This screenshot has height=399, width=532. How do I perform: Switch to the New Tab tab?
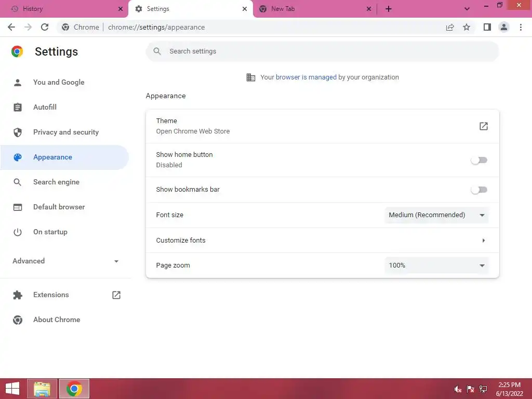[315, 9]
